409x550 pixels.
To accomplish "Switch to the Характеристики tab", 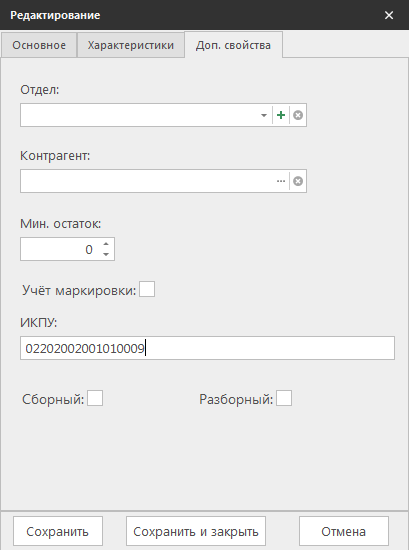I will tap(131, 45).
